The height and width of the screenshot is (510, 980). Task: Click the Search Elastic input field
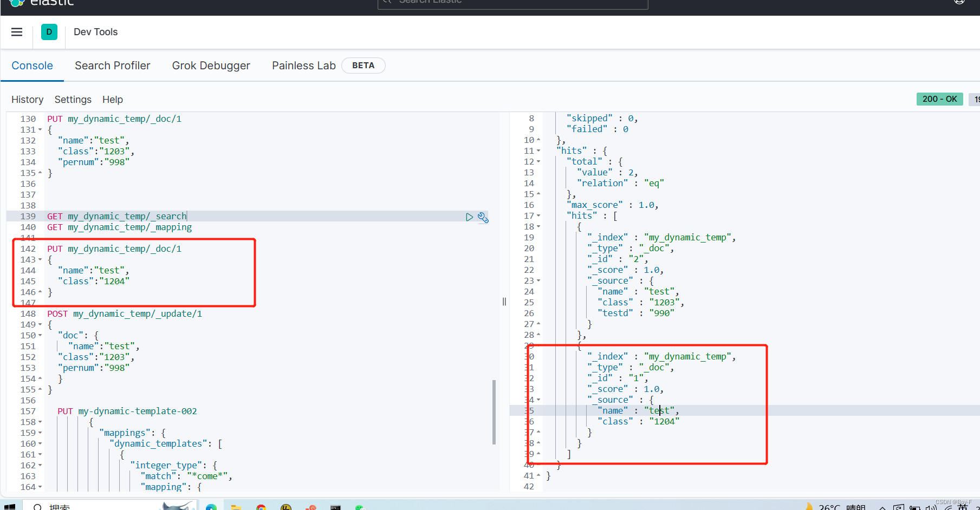click(x=512, y=3)
